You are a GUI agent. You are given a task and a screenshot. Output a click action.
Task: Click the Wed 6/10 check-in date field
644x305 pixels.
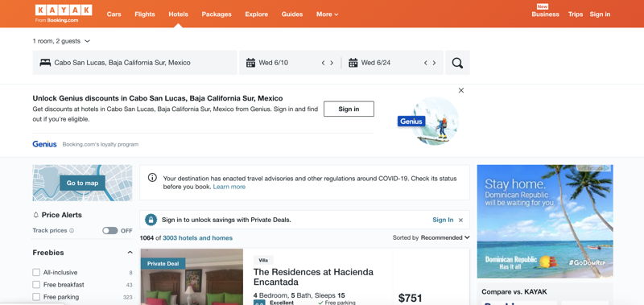(290, 63)
